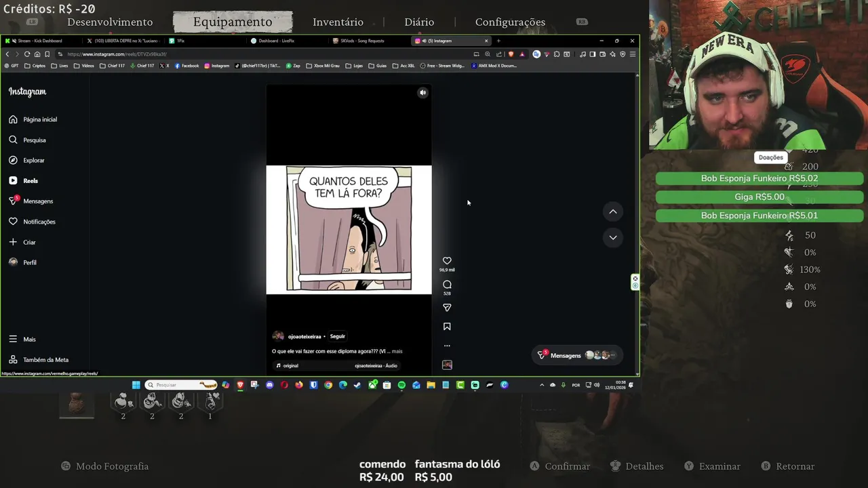This screenshot has width=868, height=488.
Task: Open the Configurações game menu tab
Action: point(510,22)
